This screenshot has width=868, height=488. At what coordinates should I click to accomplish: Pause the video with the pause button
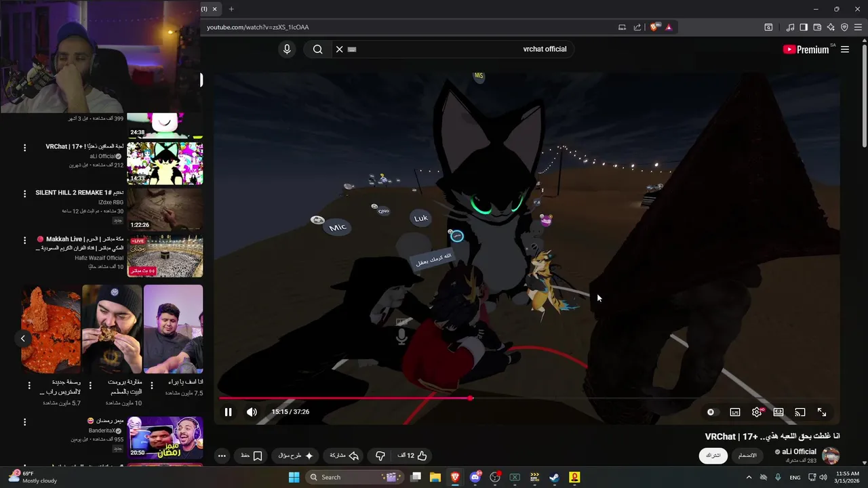[229, 412]
